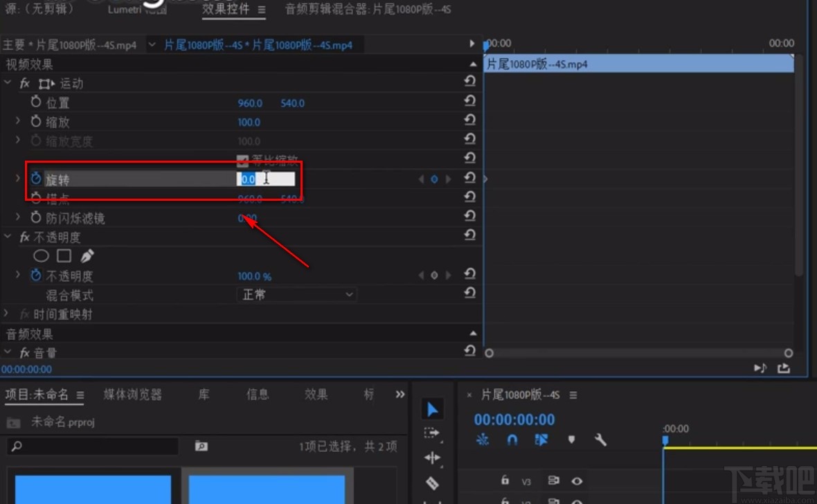The image size is (817, 504).
Task: Expand the 旋转 rotation parameter
Action: click(18, 178)
